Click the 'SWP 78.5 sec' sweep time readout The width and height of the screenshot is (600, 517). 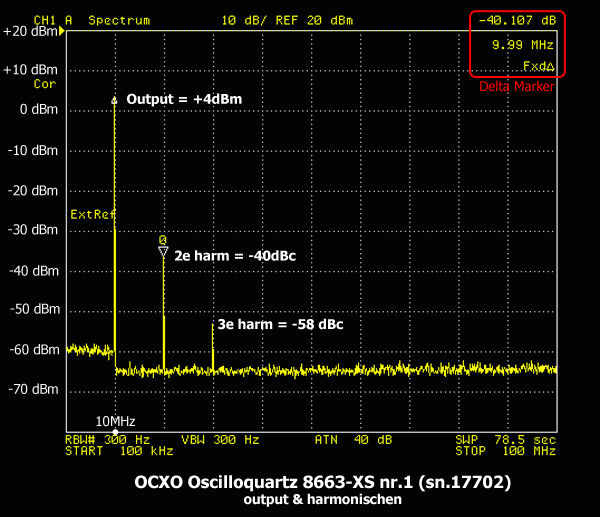[x=505, y=440]
